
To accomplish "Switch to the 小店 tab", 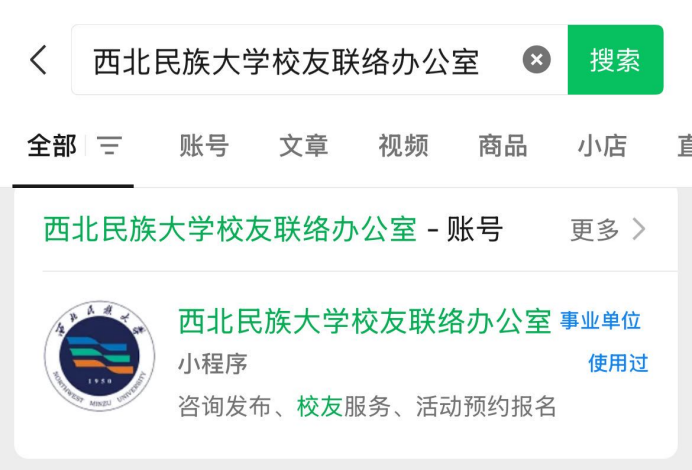I will pyautogui.click(x=602, y=145).
